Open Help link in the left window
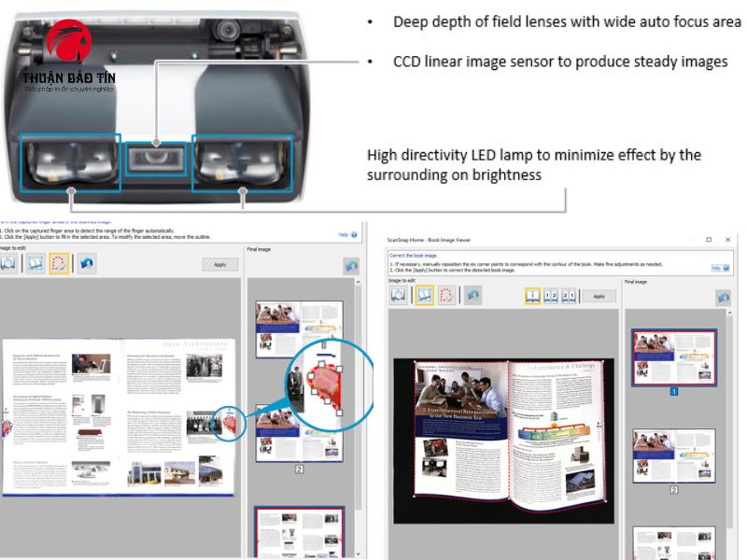This screenshot has width=747, height=560. (x=344, y=235)
